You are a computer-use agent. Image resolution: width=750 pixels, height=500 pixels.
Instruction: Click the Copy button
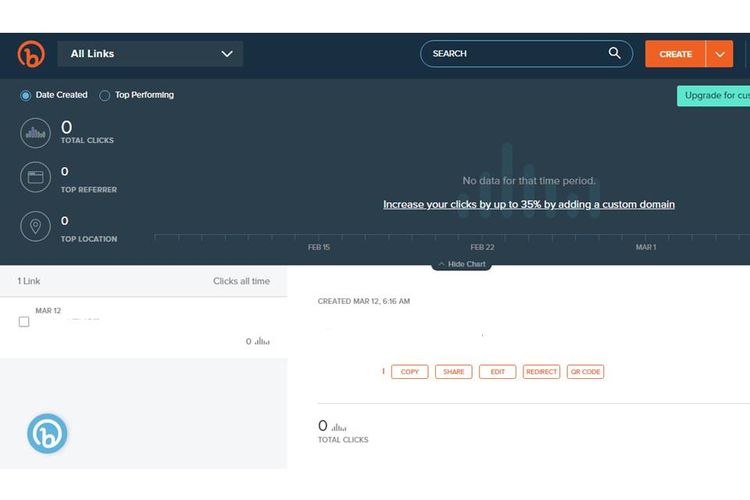pos(409,372)
